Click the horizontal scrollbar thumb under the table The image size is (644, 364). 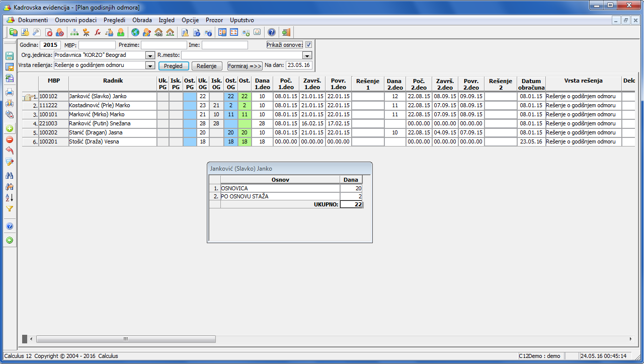point(126,339)
